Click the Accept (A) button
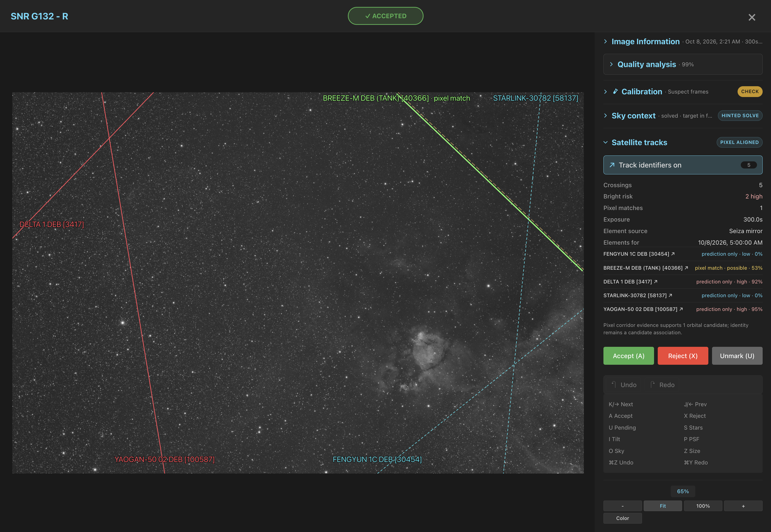The image size is (771, 532). point(628,356)
